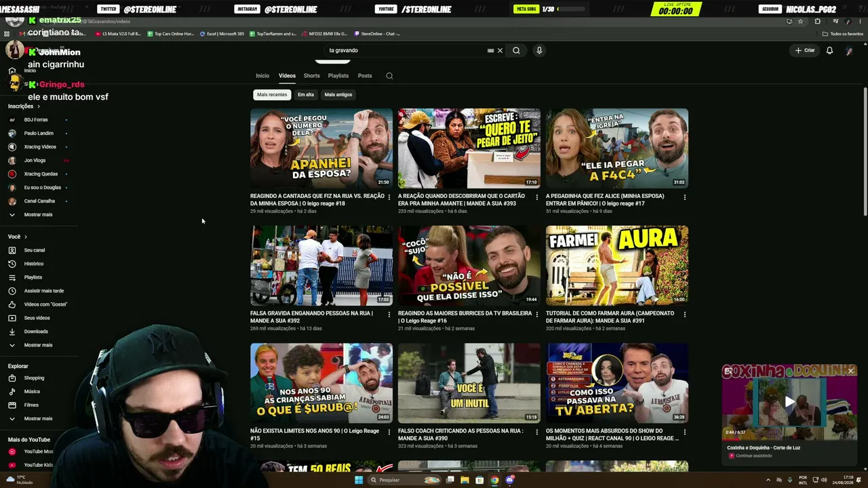This screenshot has width=868, height=488.
Task: Close the Coxinha e Doquinha miniplayer
Action: click(x=850, y=371)
